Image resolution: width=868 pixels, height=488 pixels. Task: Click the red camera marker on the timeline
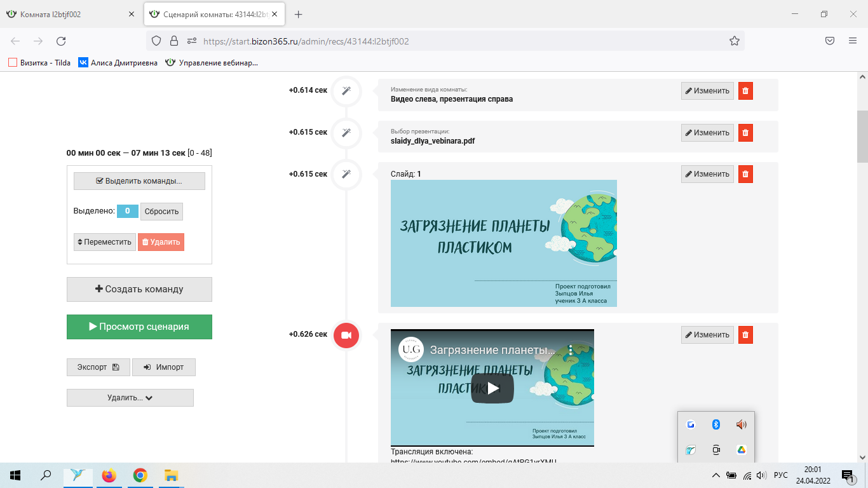346,335
